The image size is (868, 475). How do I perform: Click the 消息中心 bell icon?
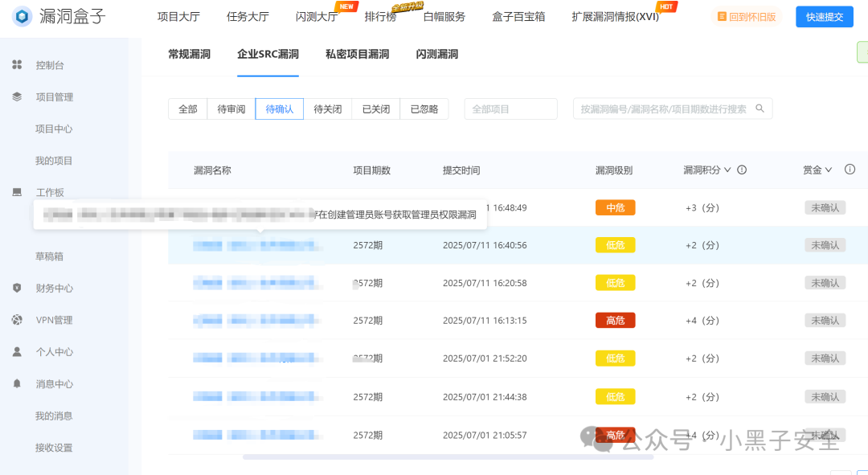tap(17, 383)
